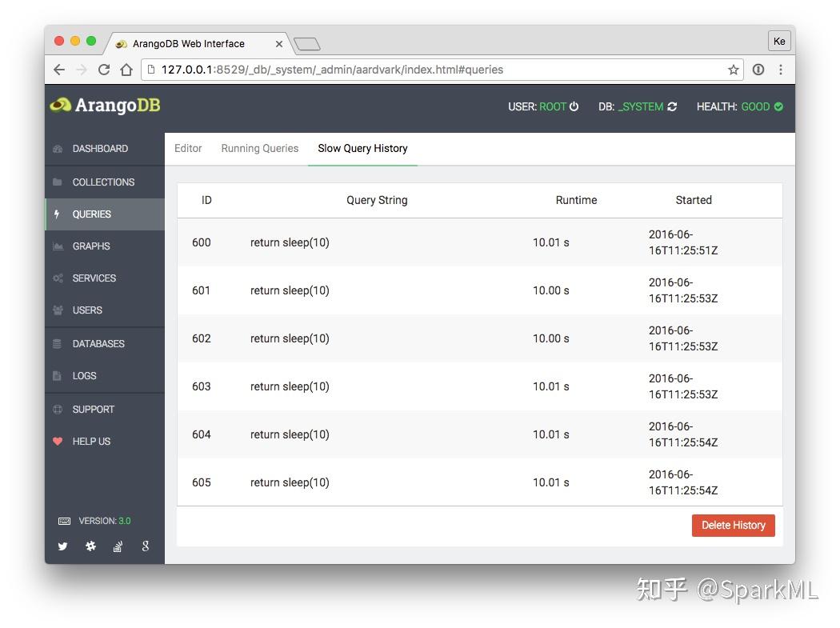Open the Dashboard section in the sidebar
840x628 pixels.
100,148
